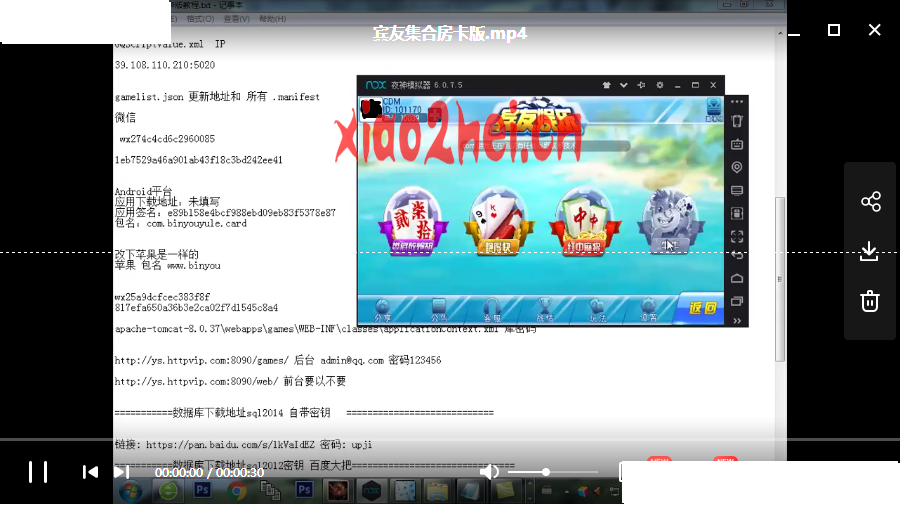Open the greyed bull 牛牛 game

(x=670, y=221)
